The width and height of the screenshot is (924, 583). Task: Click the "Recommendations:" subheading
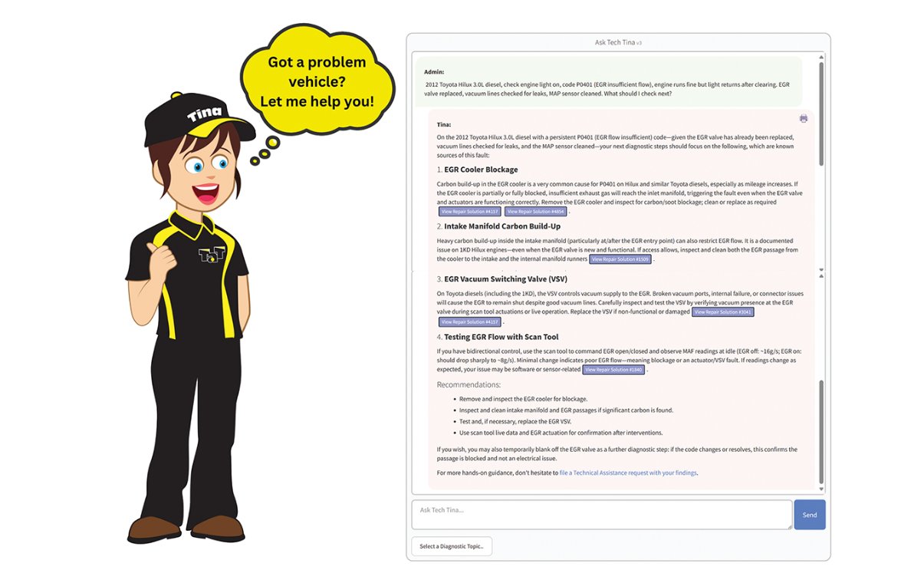coord(469,384)
